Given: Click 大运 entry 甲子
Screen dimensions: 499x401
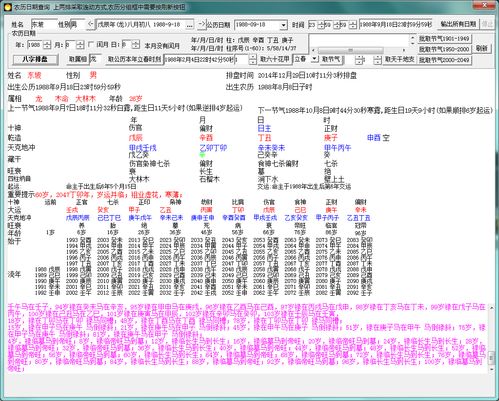Looking at the screenshot, I should pyautogui.click(x=134, y=210).
